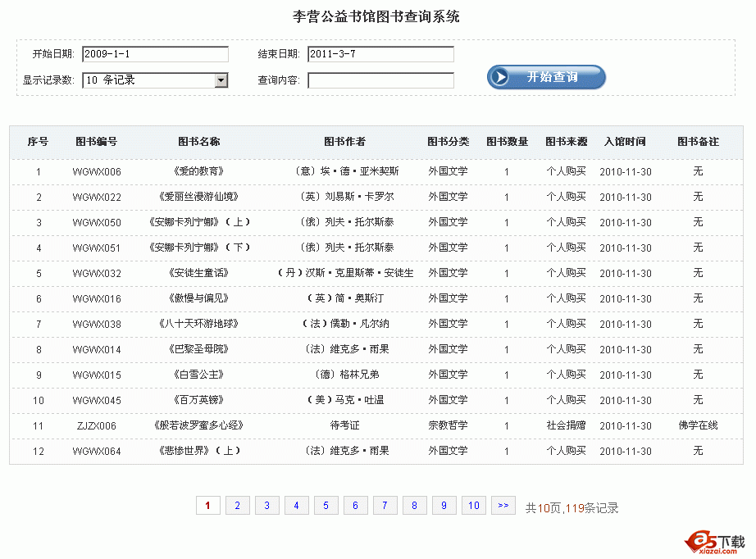
Task: Click the 入馆时间 column header
Action: [x=626, y=141]
